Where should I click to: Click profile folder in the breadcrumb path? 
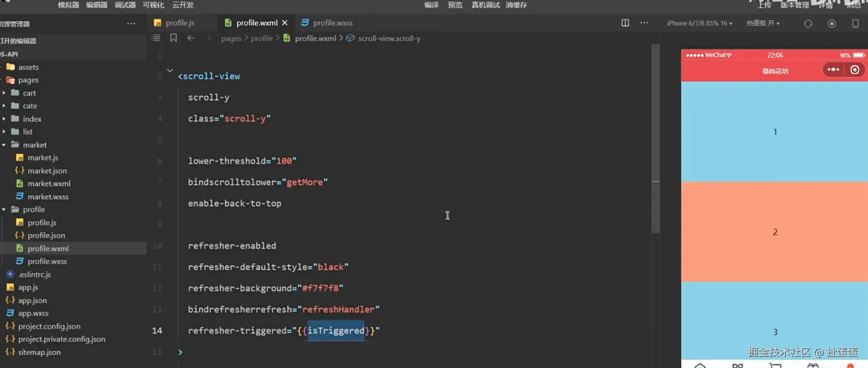coord(262,38)
